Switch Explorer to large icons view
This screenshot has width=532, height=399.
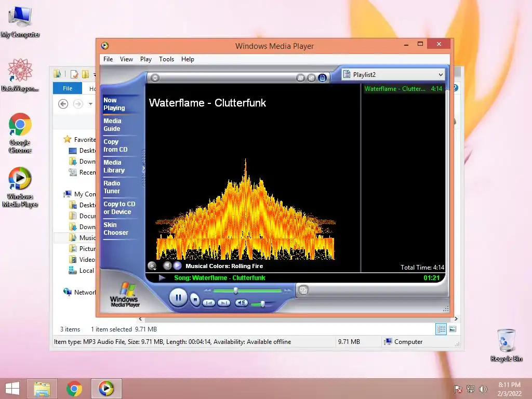[x=453, y=329]
